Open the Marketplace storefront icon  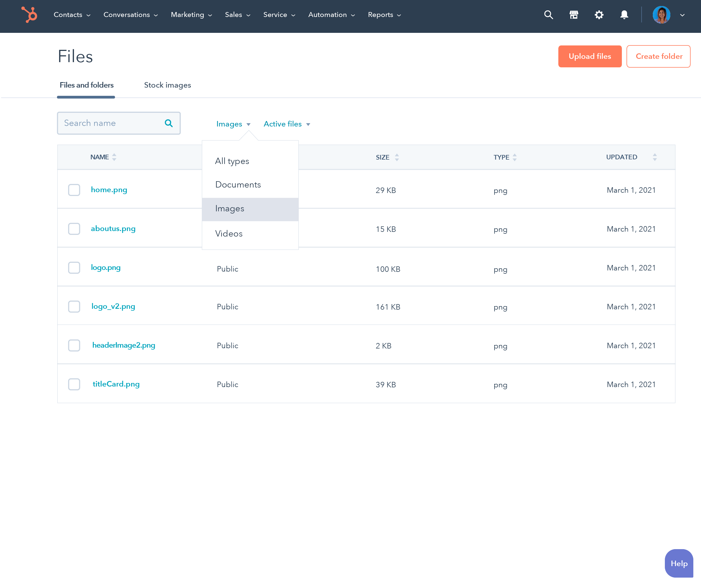pyautogui.click(x=574, y=15)
